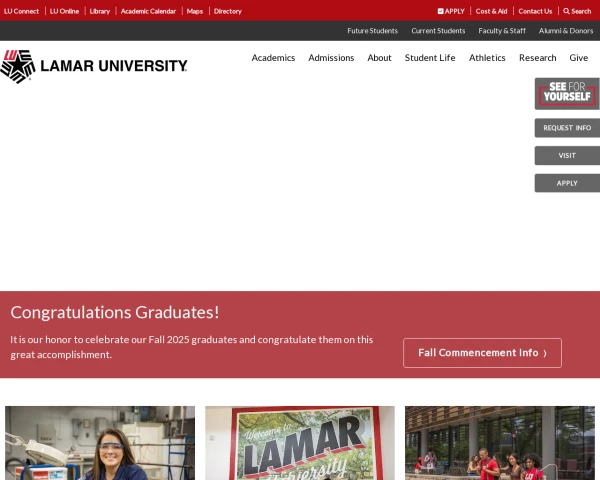
Task: Select the Alumni & Donors audience link
Action: point(566,31)
